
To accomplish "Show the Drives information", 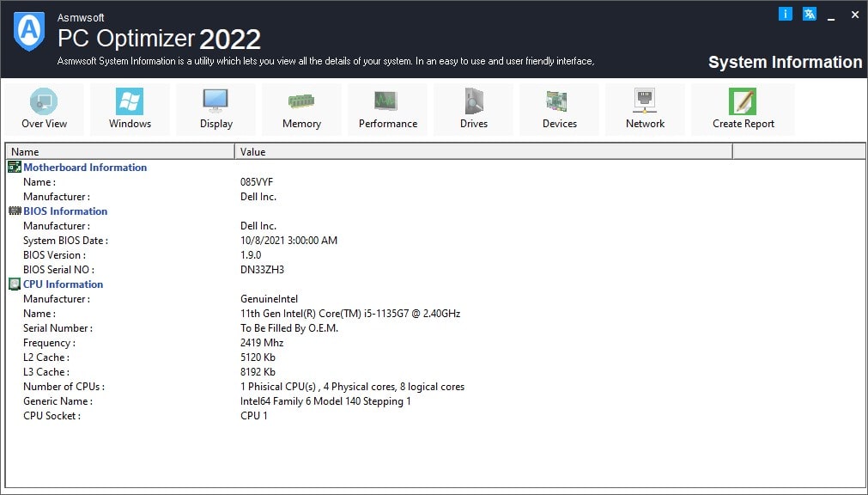I will [473, 109].
